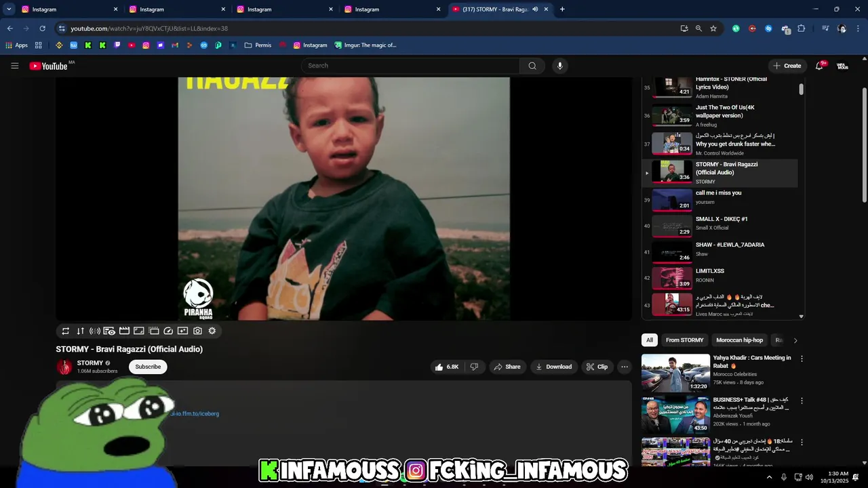Show more chips with right chevron
Image resolution: width=868 pixels, height=488 pixels.
[795, 340]
